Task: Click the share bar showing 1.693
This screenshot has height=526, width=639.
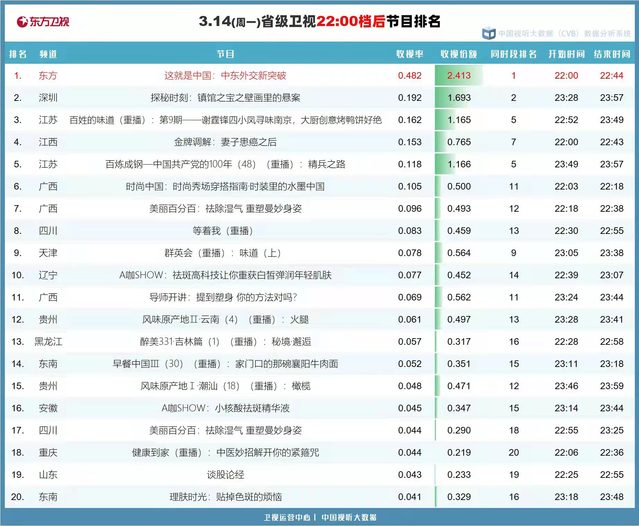Action: click(453, 98)
